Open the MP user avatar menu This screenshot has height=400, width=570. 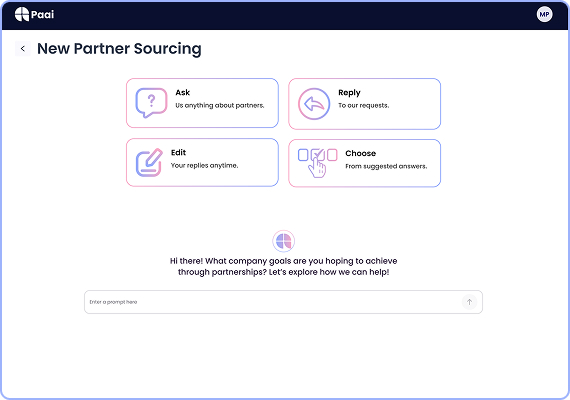click(x=544, y=15)
